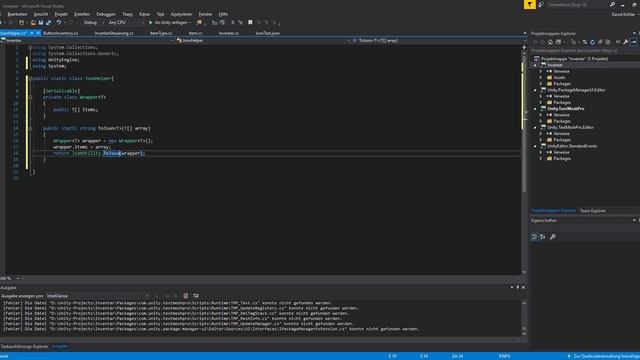
Task: Open the Projekt menu
Action: [x=61, y=14]
